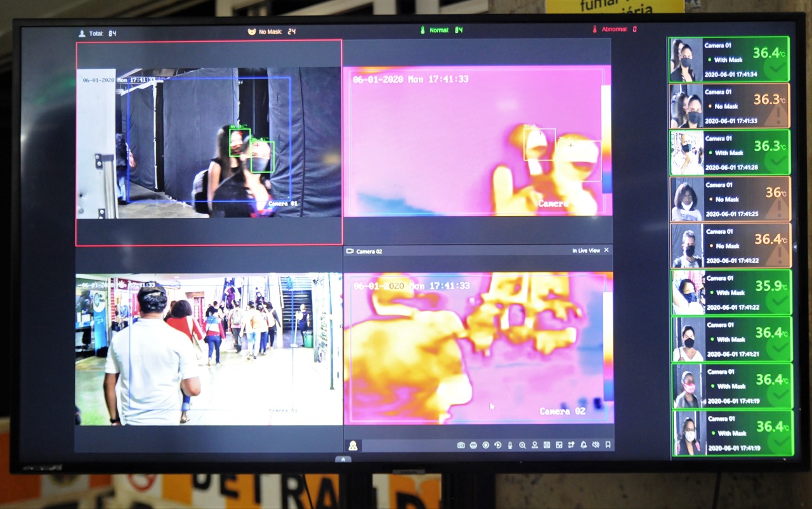
Task: Open the grid layout view selector
Action: point(547,445)
